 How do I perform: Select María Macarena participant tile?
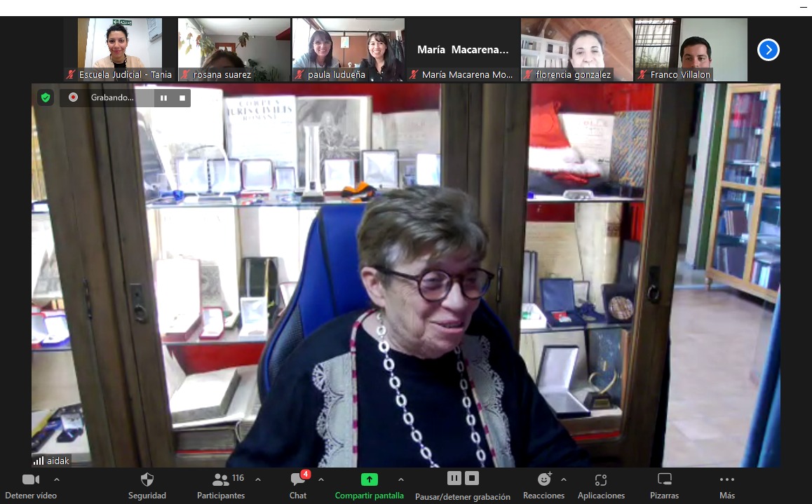463,50
